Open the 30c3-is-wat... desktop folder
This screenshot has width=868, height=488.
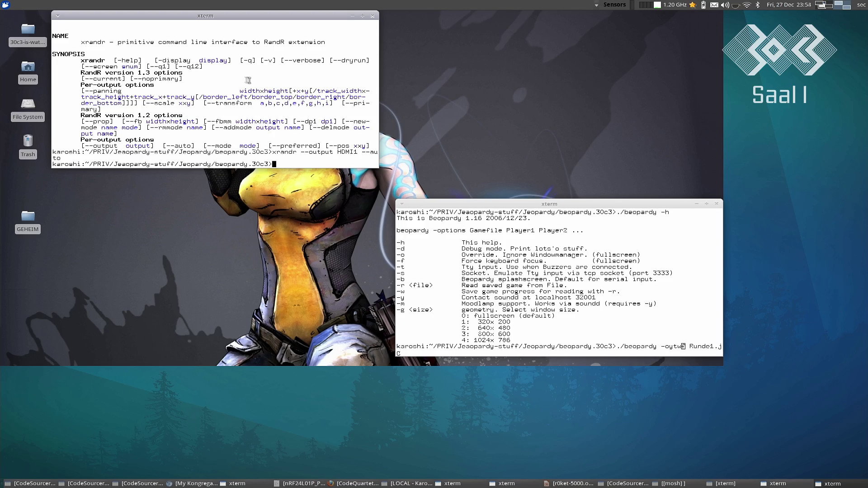[28, 34]
